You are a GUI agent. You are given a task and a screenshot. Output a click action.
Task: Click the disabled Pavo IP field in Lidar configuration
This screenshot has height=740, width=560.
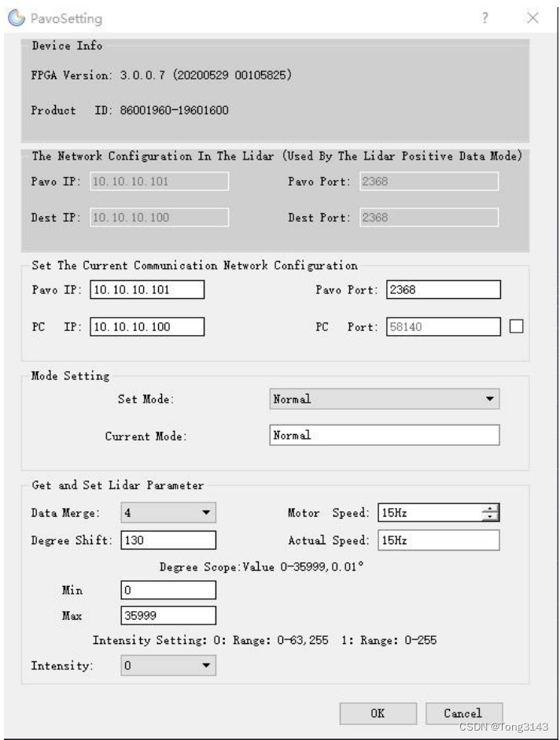160,181
